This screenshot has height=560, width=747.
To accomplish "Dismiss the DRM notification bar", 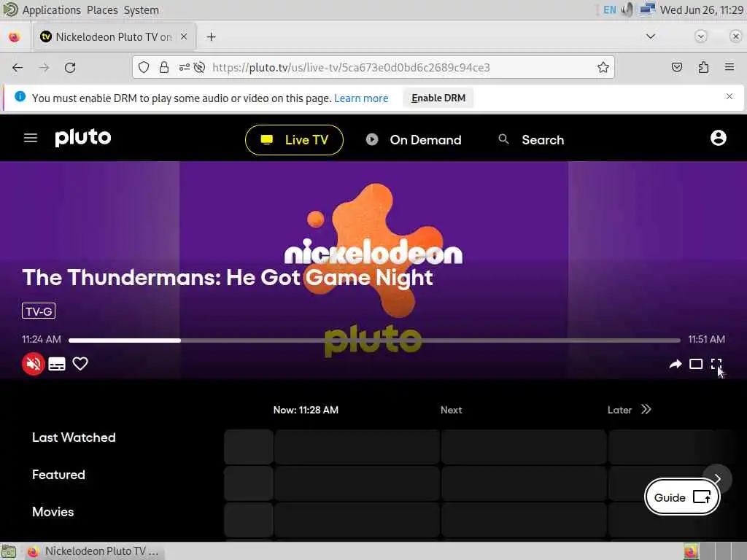I will (729, 97).
